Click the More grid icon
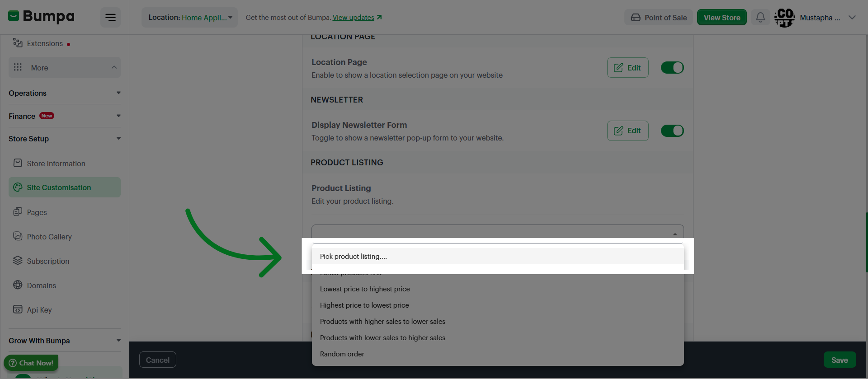Image resolution: width=868 pixels, height=379 pixels. (18, 67)
